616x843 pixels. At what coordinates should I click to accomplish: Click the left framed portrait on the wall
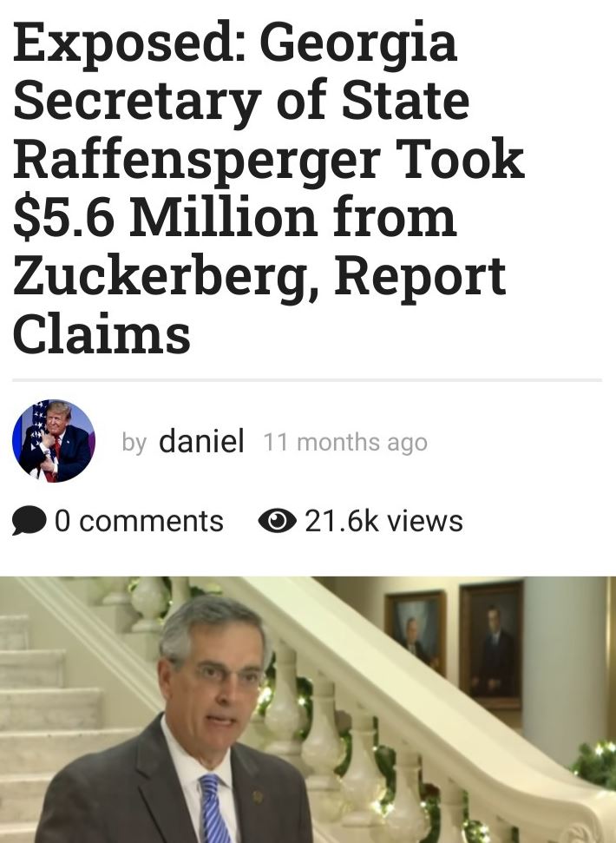click(x=415, y=632)
